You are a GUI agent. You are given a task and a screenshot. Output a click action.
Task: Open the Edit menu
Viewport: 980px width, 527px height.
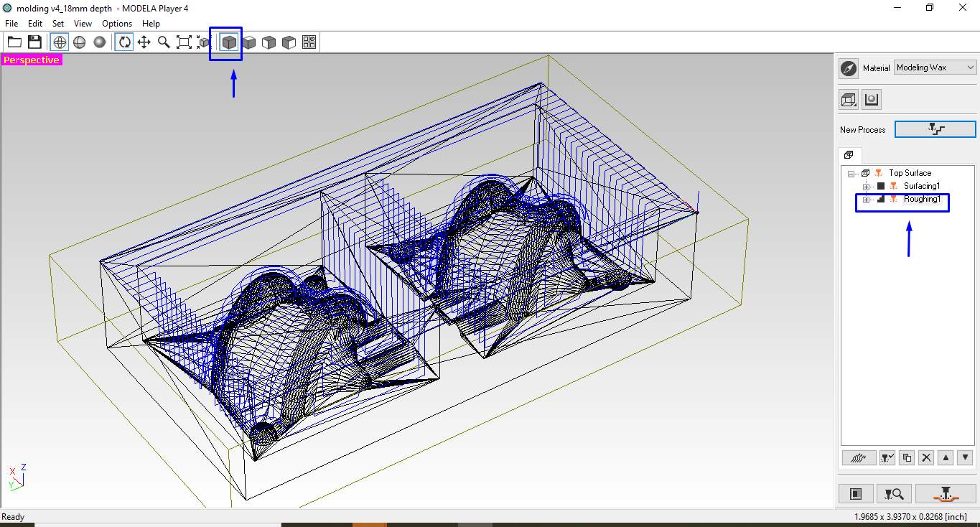point(35,24)
